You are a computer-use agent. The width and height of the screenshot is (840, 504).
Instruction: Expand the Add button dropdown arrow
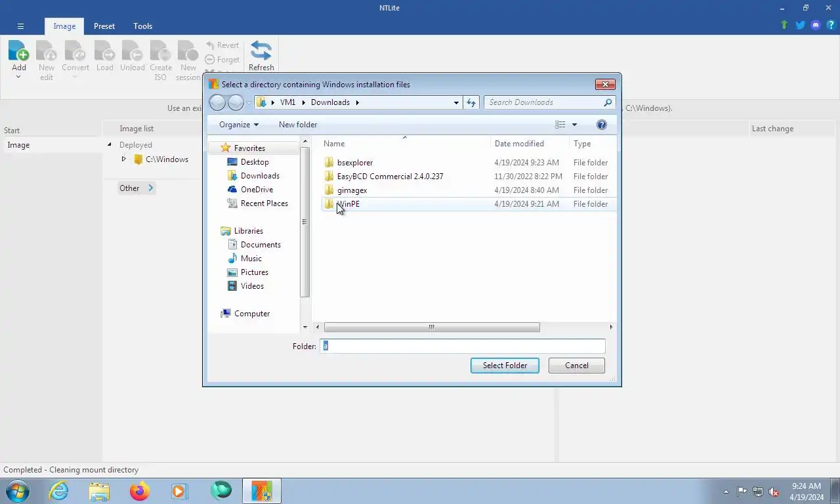coord(18,77)
